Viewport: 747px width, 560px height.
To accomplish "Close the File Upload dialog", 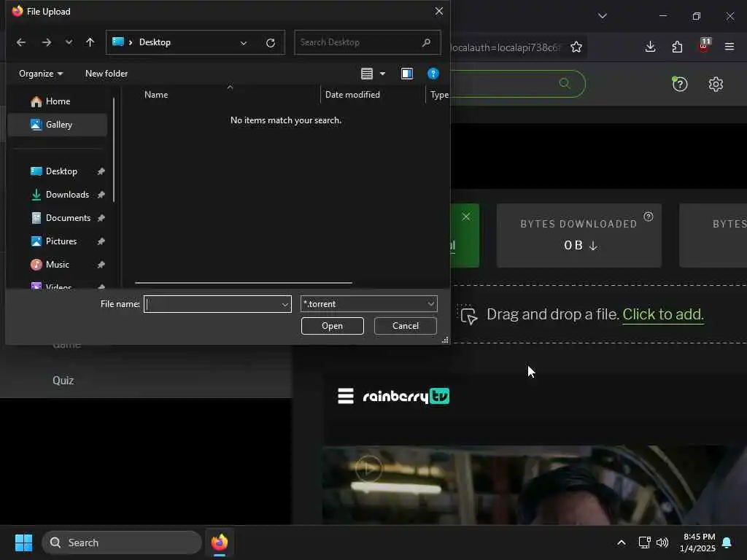I will (438, 11).
